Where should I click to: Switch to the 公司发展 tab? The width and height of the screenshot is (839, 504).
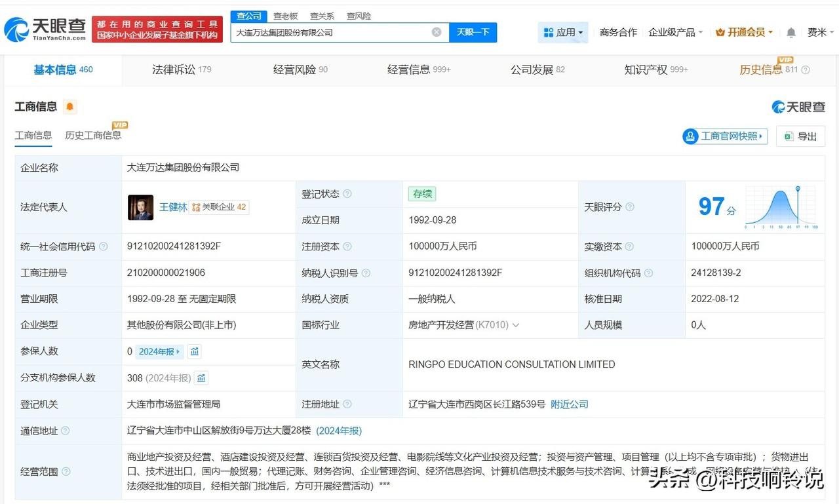point(537,70)
